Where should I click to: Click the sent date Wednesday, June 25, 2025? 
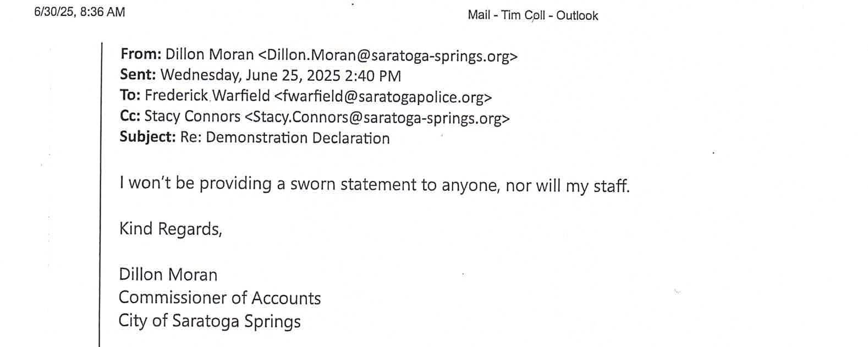(250, 75)
